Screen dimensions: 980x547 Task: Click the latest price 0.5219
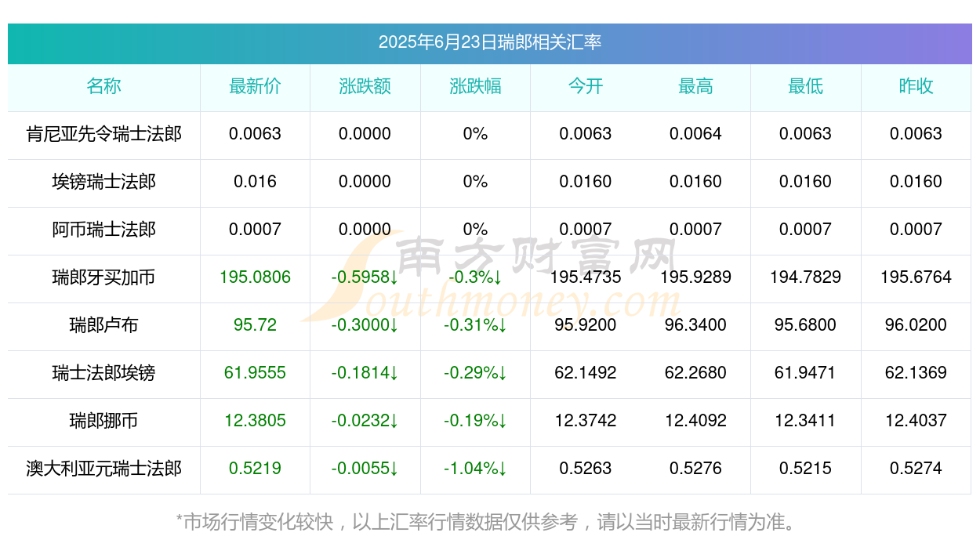pos(255,469)
